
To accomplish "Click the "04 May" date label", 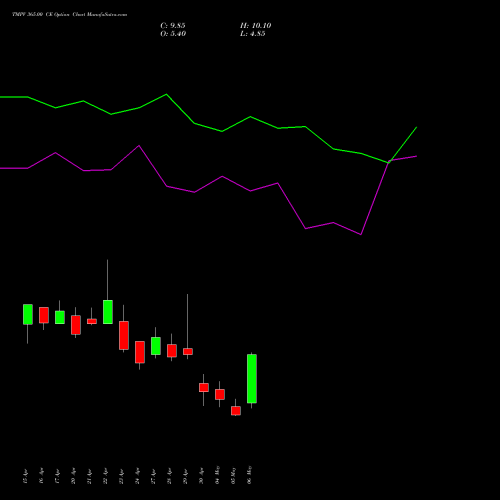I will click(217, 475).
